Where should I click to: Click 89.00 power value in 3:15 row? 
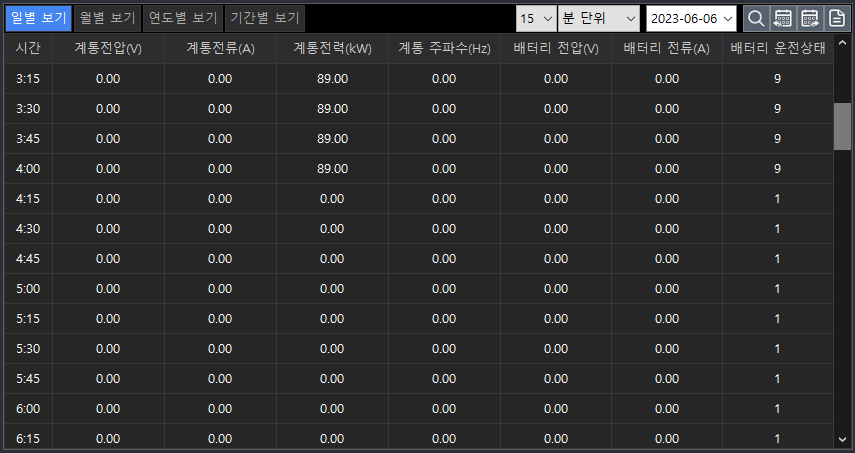[x=332, y=78]
